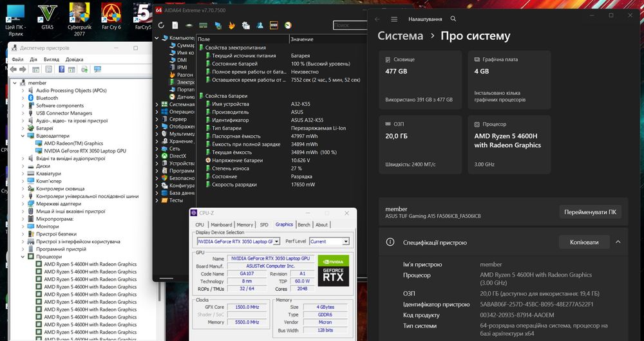The width and height of the screenshot is (644, 341).
Task: Click the AIDA64 Поиск search field
Action: pos(350,26)
